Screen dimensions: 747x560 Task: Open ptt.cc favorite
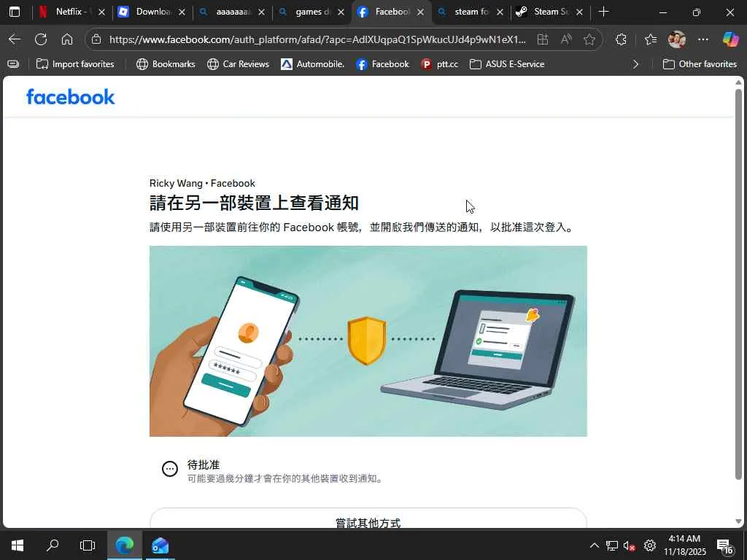439,64
